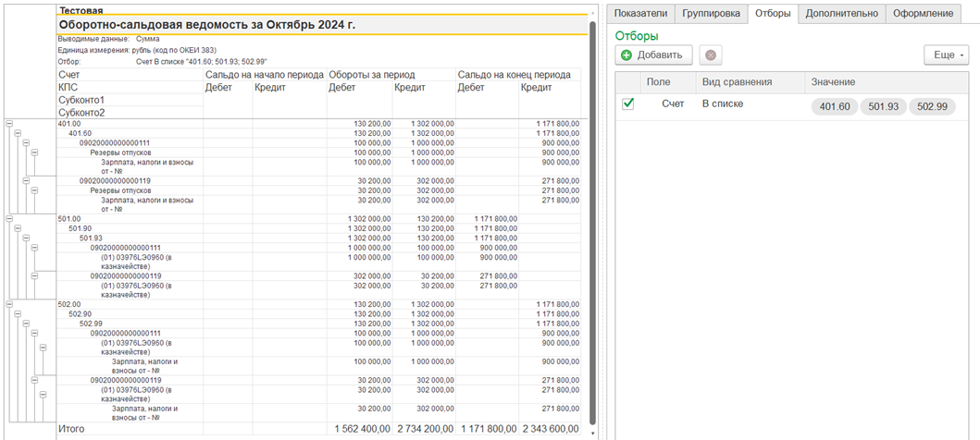Select the total credit turnover 2 734 200,00
Viewport: 980px width, 440px height.
click(x=426, y=429)
